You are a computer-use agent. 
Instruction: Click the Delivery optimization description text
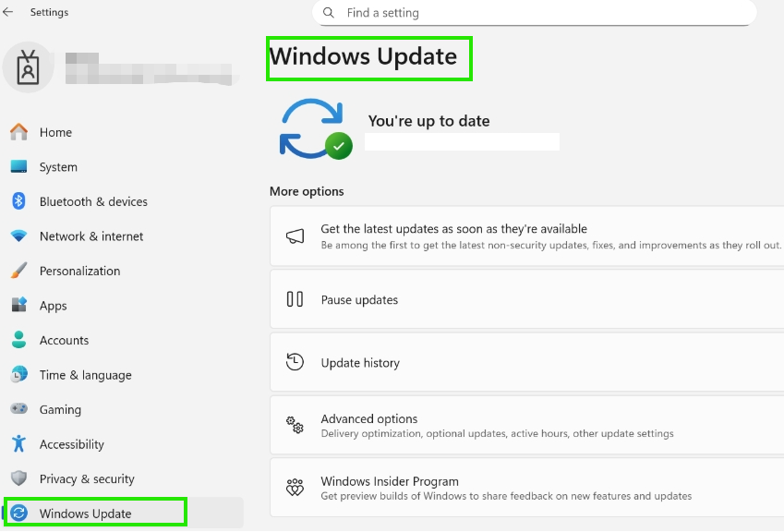497,433
